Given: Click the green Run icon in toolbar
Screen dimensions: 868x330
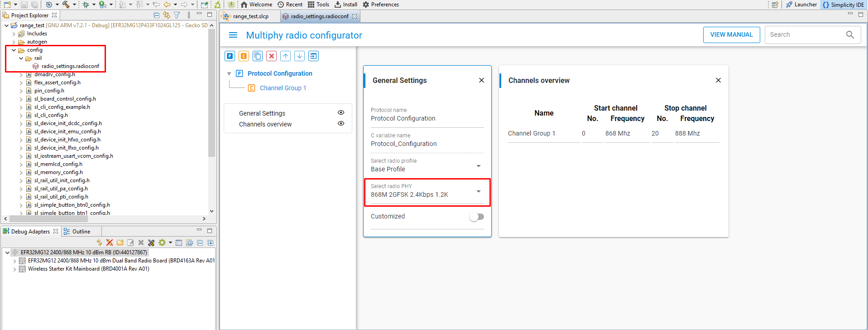Looking at the screenshot, I should click(103, 5).
